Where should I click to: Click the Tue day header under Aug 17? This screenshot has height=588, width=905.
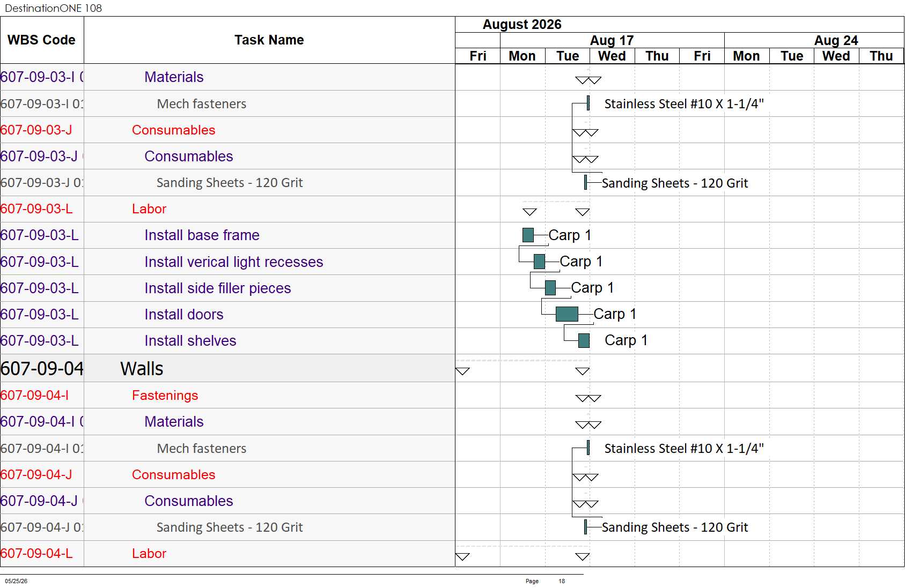[x=568, y=56]
